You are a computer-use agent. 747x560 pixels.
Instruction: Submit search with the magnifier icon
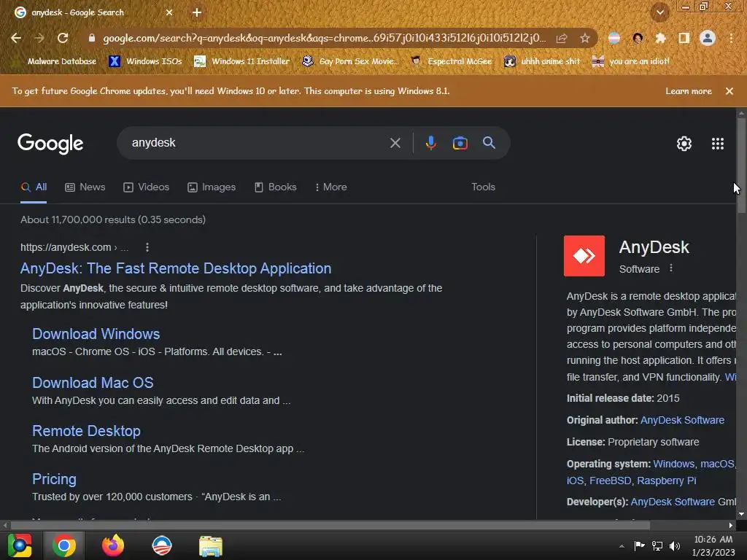pos(489,142)
